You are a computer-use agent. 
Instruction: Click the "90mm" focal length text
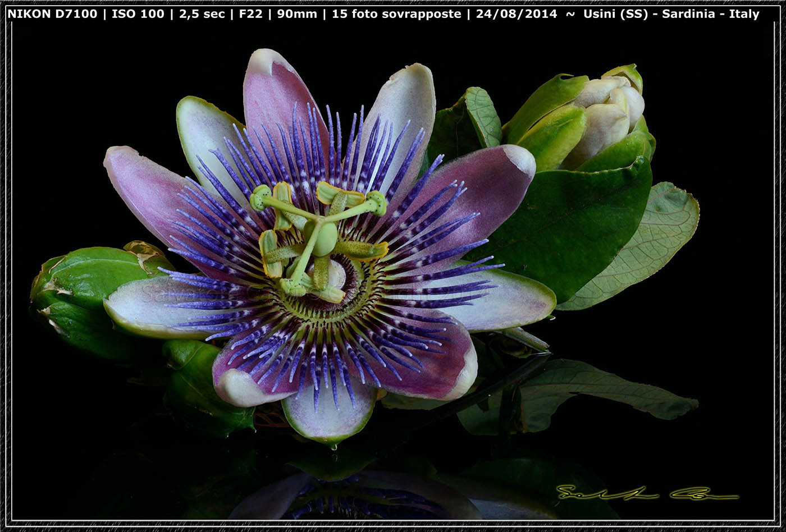[296, 14]
